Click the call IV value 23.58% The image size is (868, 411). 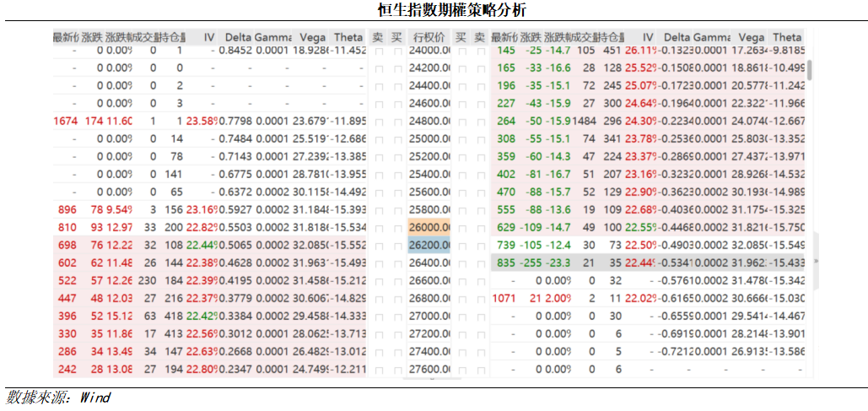coord(202,122)
